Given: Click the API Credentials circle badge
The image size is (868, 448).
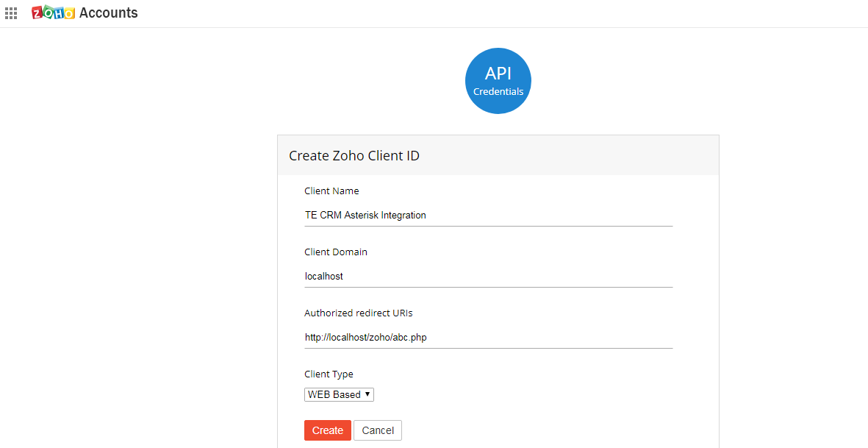Looking at the screenshot, I should point(498,81).
